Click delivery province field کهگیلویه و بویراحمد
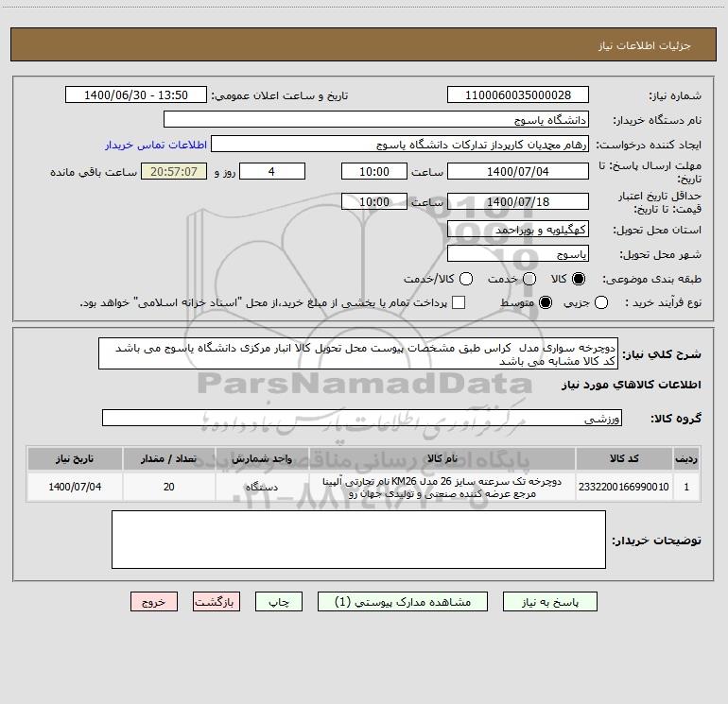The height and width of the screenshot is (704, 728). coord(518,229)
